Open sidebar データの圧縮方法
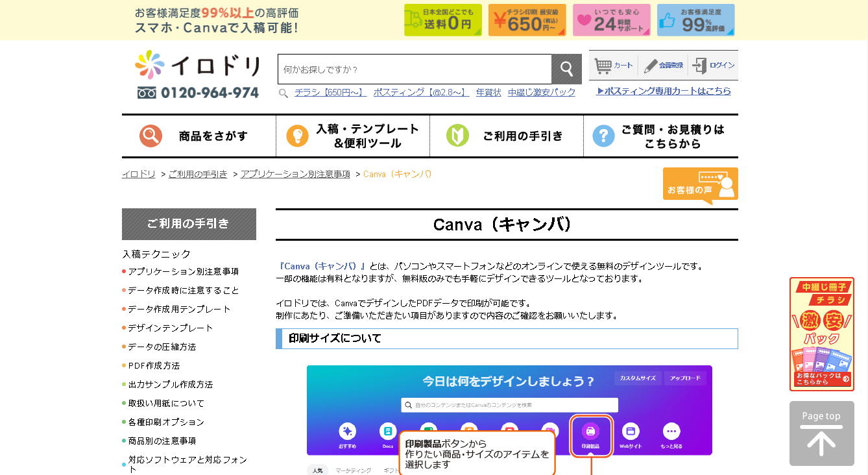Image resolution: width=868 pixels, height=475 pixels. (162, 347)
